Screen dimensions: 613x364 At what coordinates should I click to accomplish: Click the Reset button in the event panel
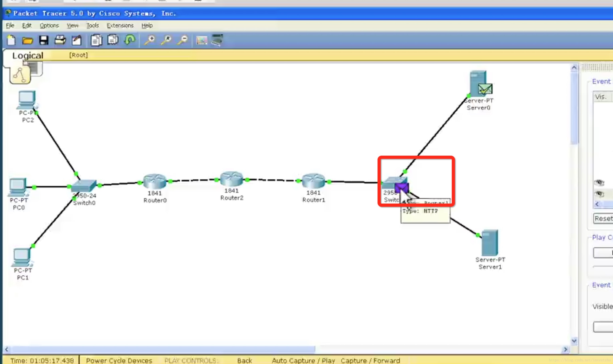click(x=603, y=218)
